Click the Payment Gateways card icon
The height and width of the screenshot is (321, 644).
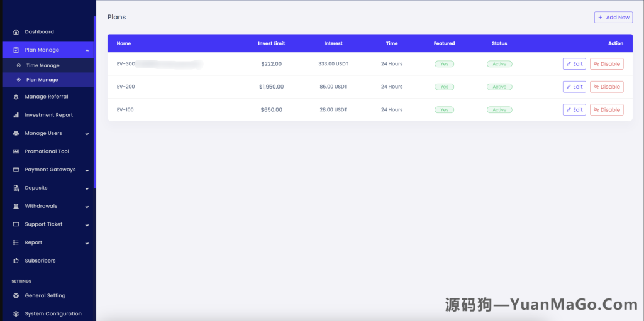tap(16, 170)
